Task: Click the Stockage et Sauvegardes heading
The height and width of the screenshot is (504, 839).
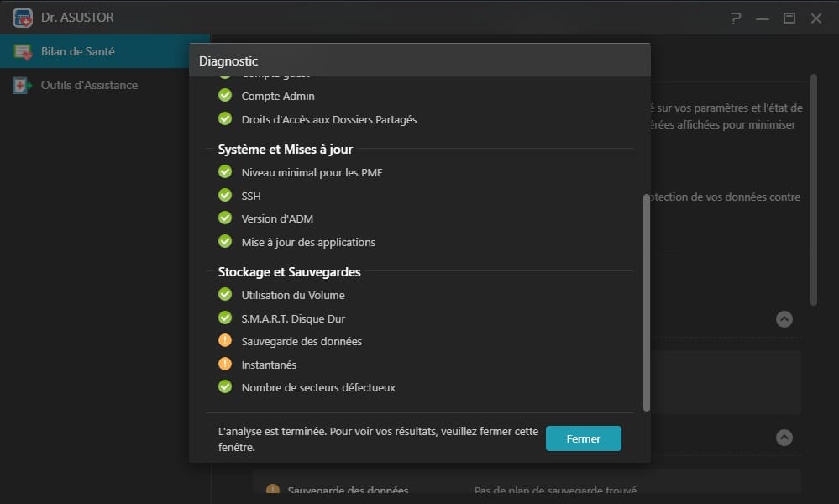Action: coord(290,272)
